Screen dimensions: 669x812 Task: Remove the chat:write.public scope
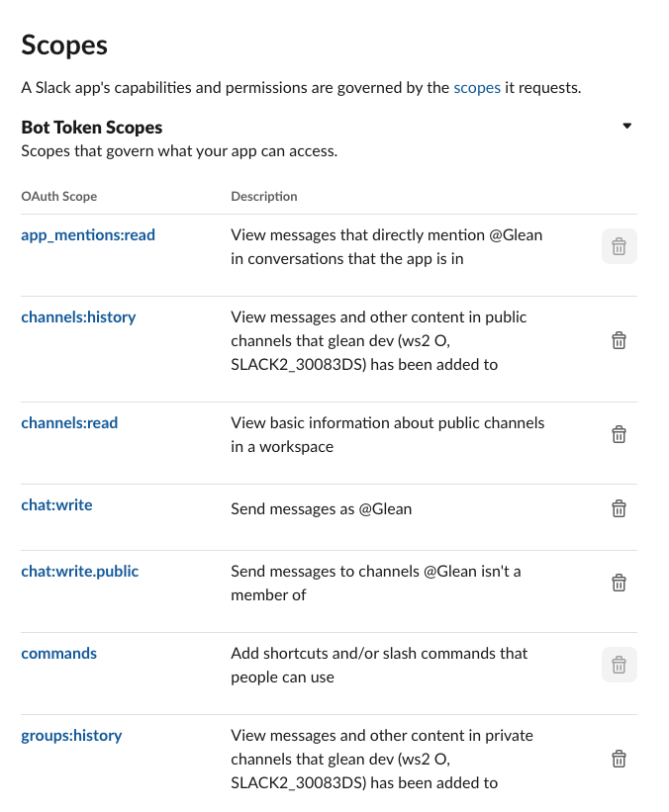tap(619, 584)
